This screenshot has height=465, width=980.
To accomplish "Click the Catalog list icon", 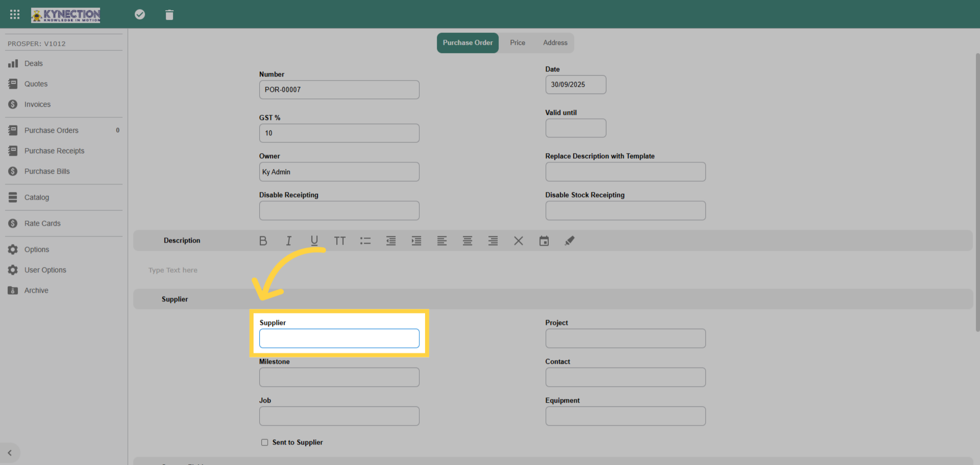I will pyautogui.click(x=13, y=197).
